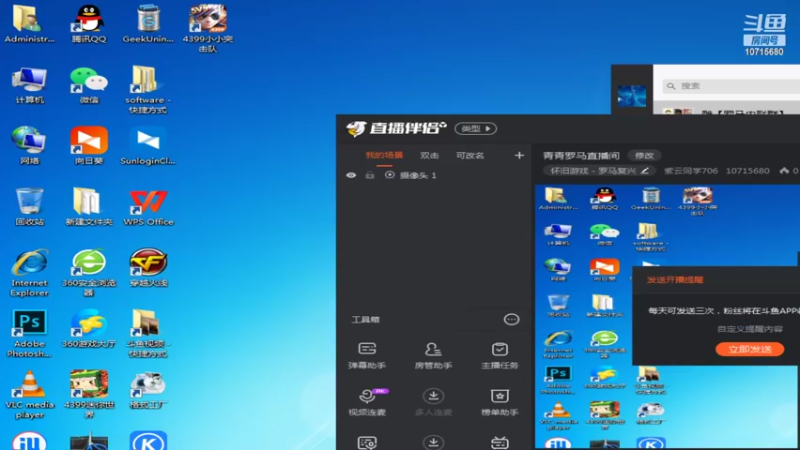Open the 弹幕助手 tool
800x450 pixels.
[x=367, y=355]
